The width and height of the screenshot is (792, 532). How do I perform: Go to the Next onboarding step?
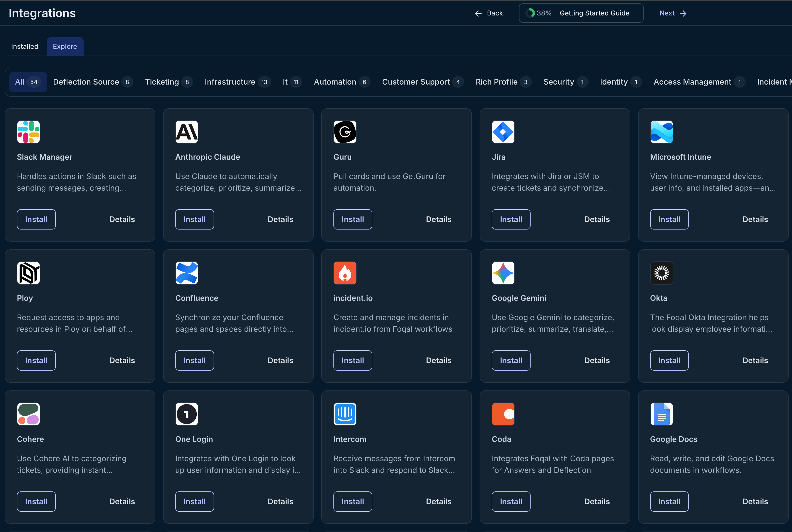coord(673,13)
